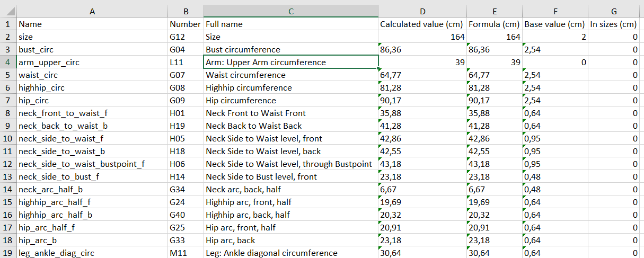This screenshot has height=258, width=644.
Task: Select the 'In sizes (cm)' header cell
Action: point(614,24)
